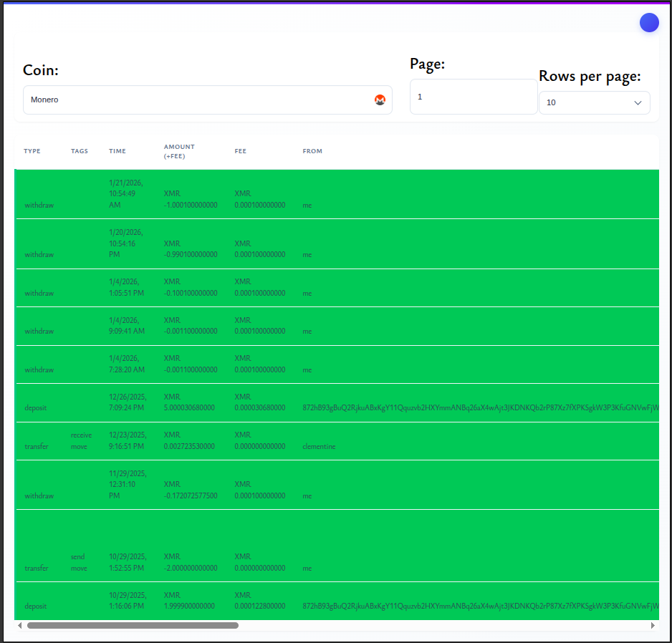Click the AMOUNT (+FEE) column header

[179, 151]
